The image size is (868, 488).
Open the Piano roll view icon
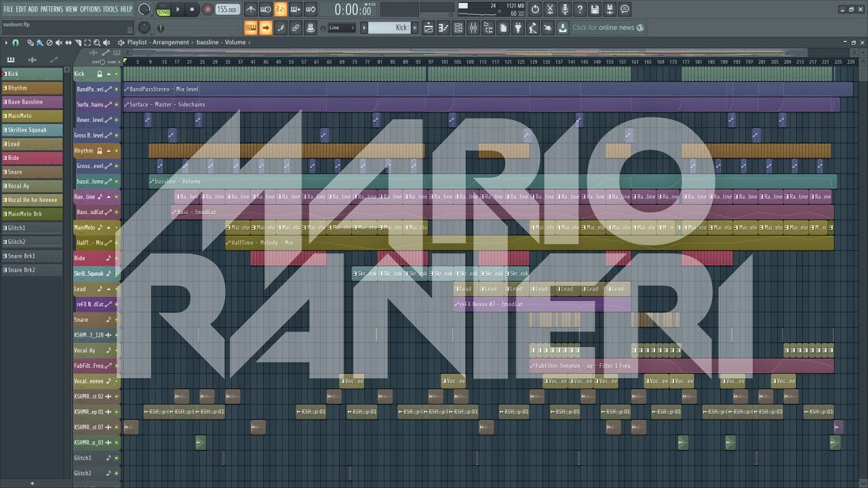coord(443,28)
